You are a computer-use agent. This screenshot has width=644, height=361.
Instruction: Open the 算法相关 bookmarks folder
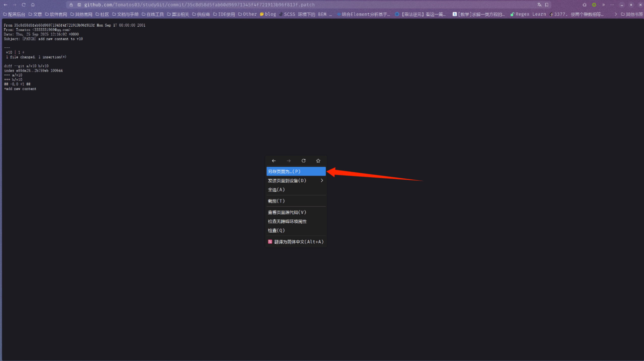[x=178, y=14]
